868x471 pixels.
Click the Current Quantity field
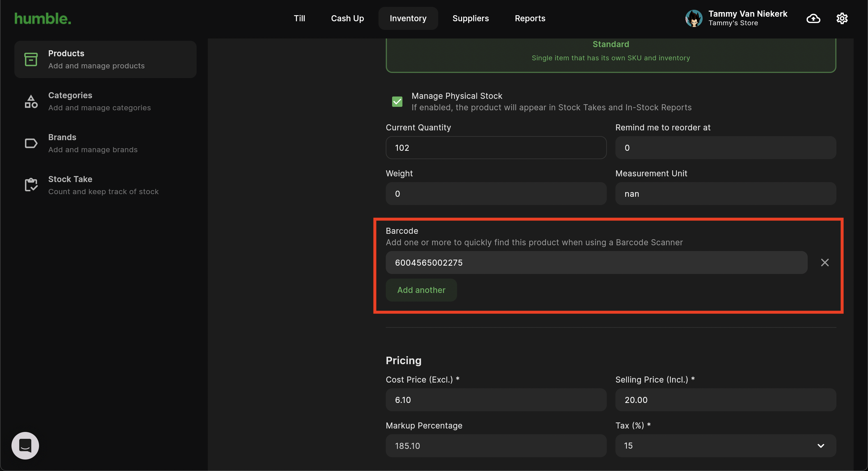[496, 148]
